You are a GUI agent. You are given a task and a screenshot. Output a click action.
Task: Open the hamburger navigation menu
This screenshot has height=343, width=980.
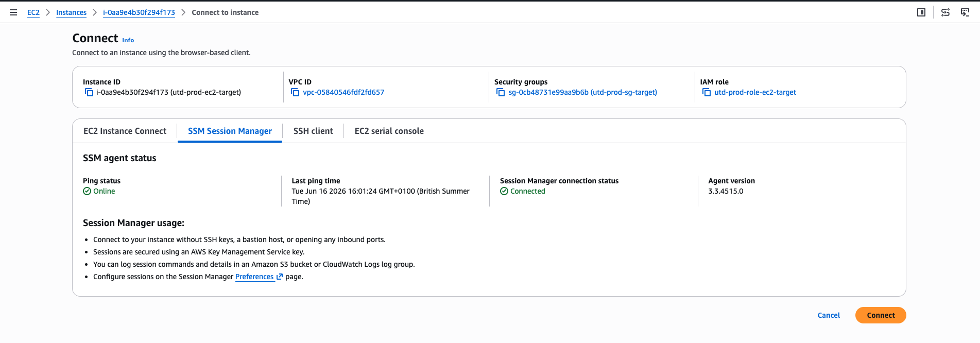13,12
